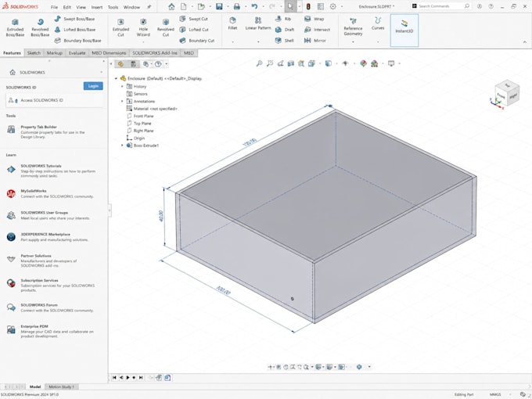Viewport: 532px width, 399px height.
Task: Open the Tools menu
Action: pos(113,7)
